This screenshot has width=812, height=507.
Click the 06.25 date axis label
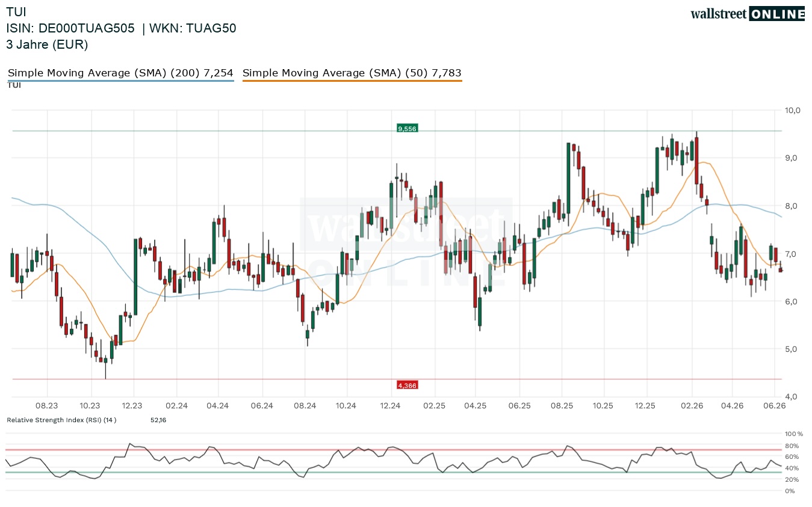(519, 406)
